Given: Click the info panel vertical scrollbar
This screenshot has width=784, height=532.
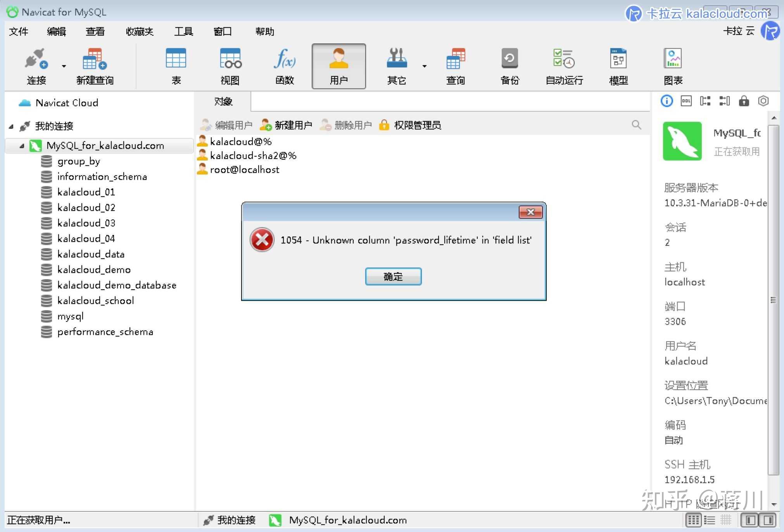Looking at the screenshot, I should click(x=774, y=300).
